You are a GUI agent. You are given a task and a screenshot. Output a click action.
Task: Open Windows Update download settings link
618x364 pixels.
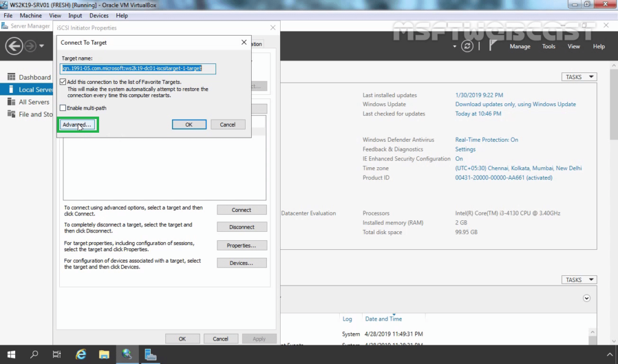pos(515,104)
